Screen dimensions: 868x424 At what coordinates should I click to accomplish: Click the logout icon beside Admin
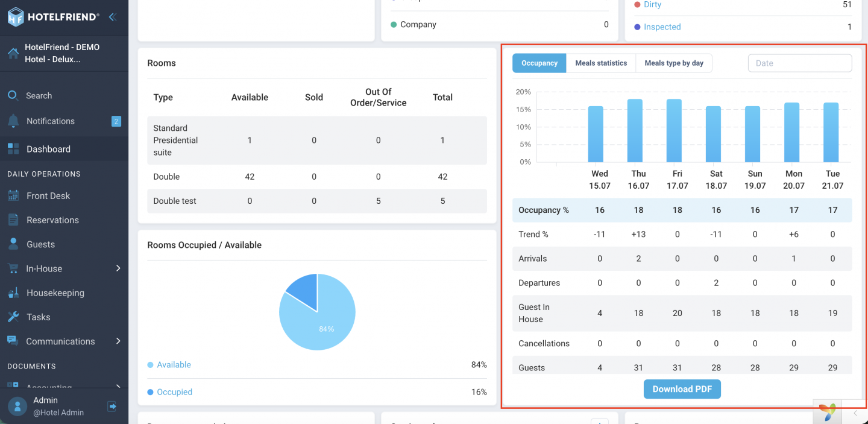pos(112,406)
